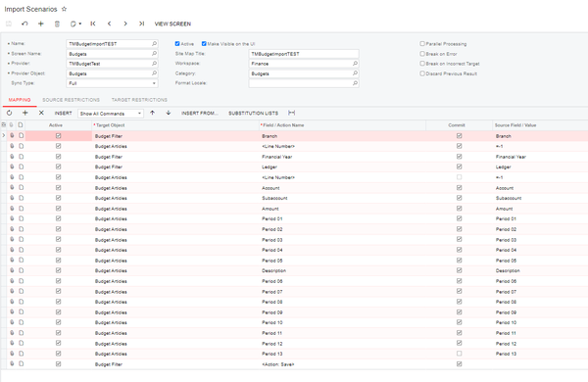The height and width of the screenshot is (382, 588).
Task: Enable the Parallel Processing checkbox
Action: click(422, 43)
